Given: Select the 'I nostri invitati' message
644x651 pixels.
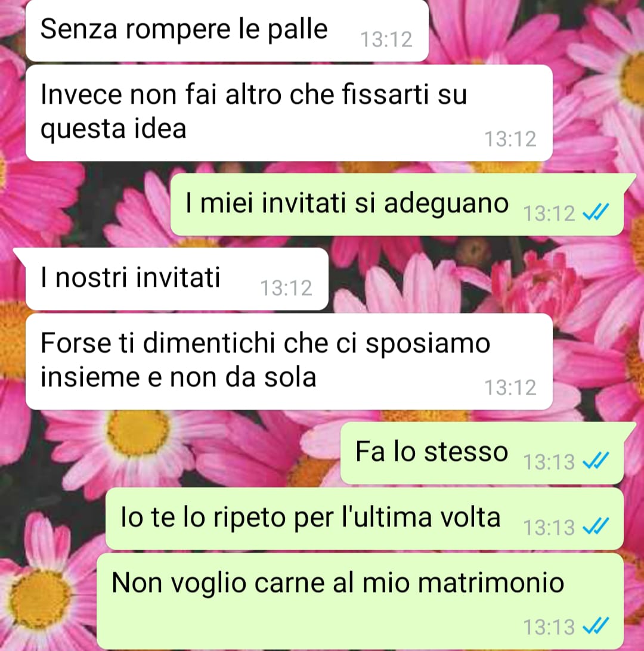Looking at the screenshot, I should pyautogui.click(x=177, y=279).
